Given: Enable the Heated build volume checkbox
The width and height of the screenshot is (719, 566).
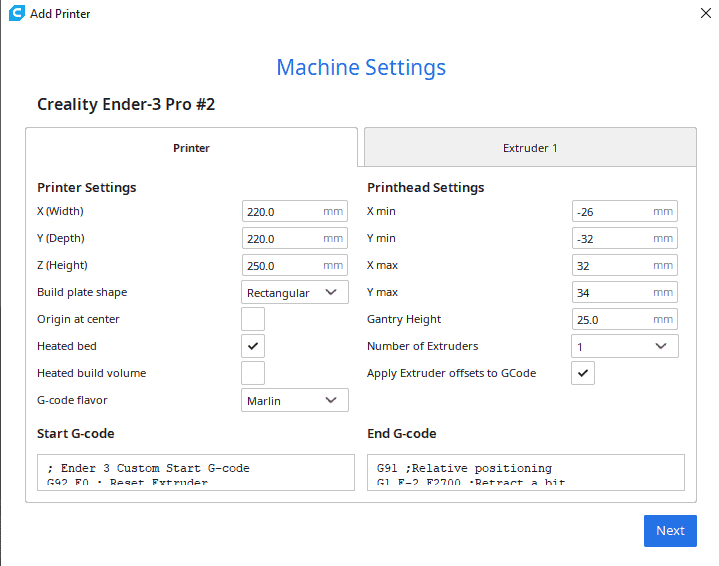Looking at the screenshot, I should click(253, 373).
